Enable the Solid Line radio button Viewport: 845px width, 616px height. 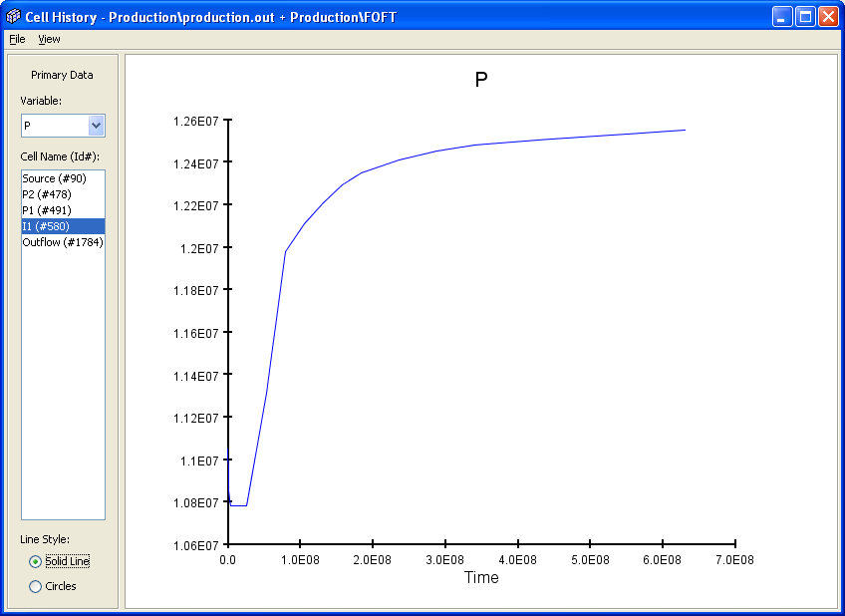pyautogui.click(x=36, y=561)
